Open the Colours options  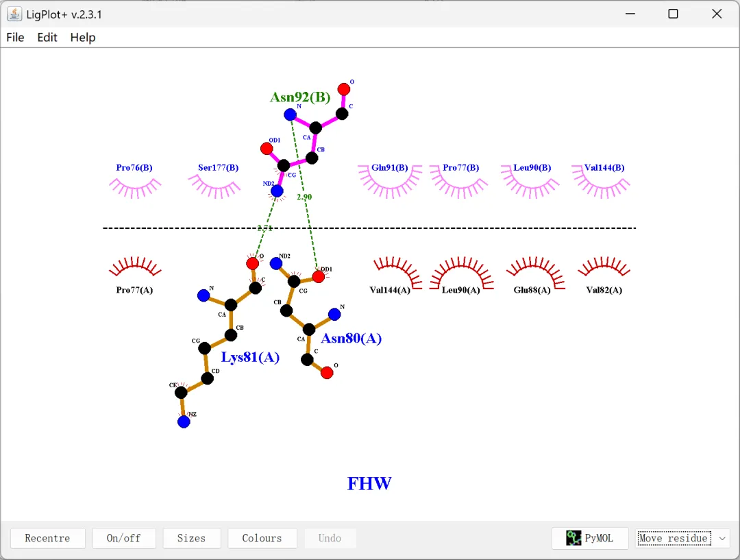coord(262,538)
